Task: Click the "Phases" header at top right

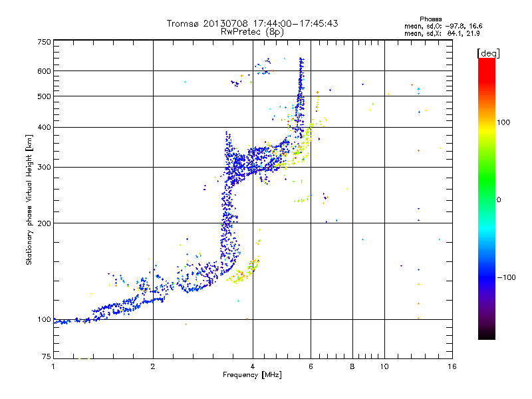Action: pos(430,19)
